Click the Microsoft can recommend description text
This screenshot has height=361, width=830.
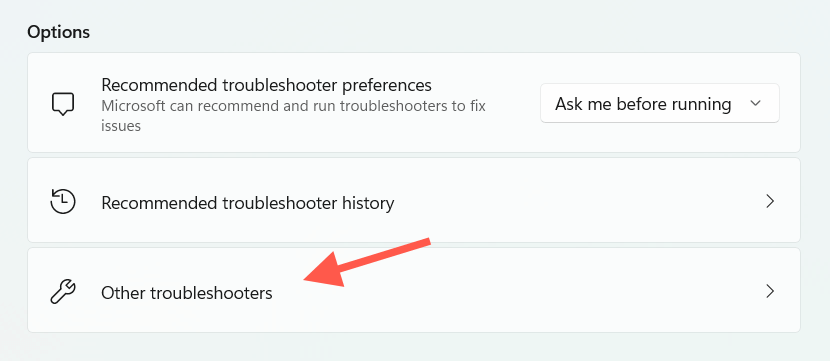coord(293,115)
